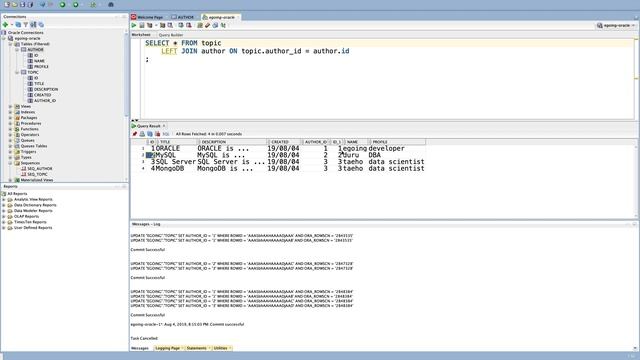Click the SQL History icon in worksheet toolbar
The height and width of the screenshot is (360, 640).
215,25
